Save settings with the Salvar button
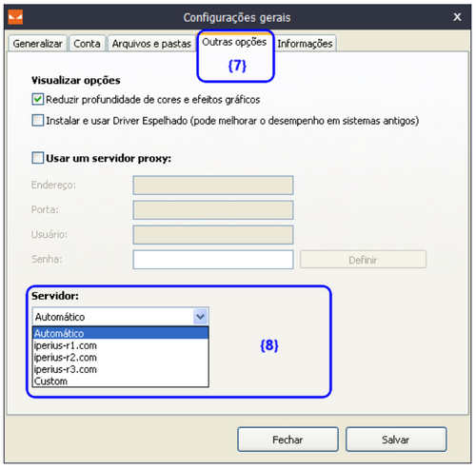The height and width of the screenshot is (470, 476). (x=396, y=440)
